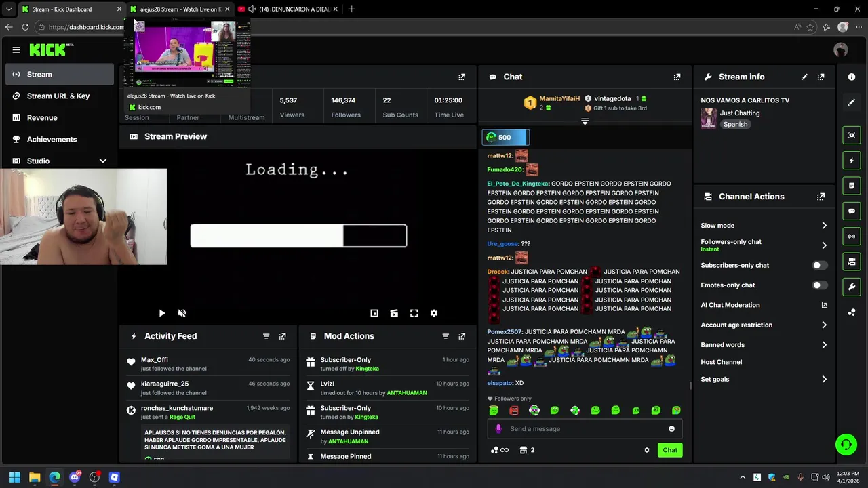This screenshot has height=488, width=868.
Task: Pop out the Chat panel
Action: [677, 77]
